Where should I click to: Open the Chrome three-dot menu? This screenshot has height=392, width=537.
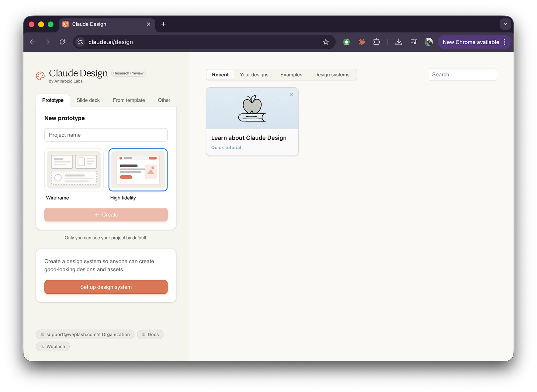click(x=505, y=42)
